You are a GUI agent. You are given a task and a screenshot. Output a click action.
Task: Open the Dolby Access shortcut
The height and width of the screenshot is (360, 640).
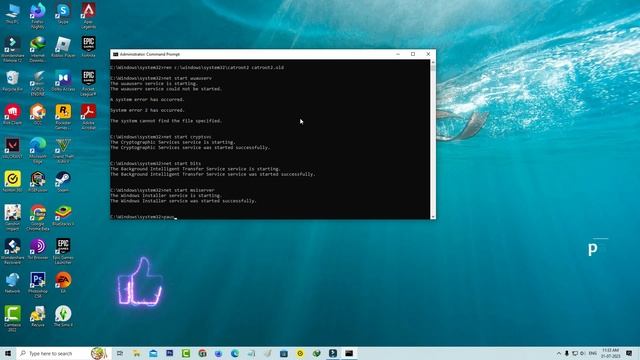63,81
